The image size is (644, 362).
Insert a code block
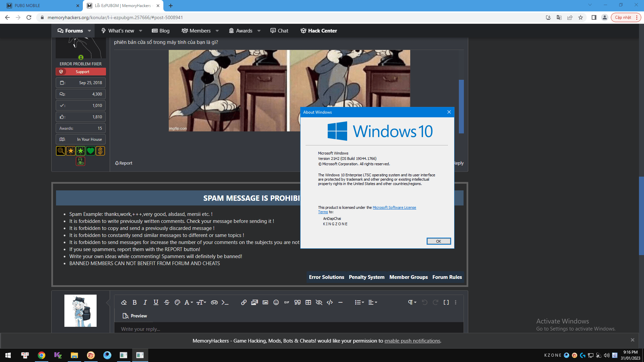point(330,302)
